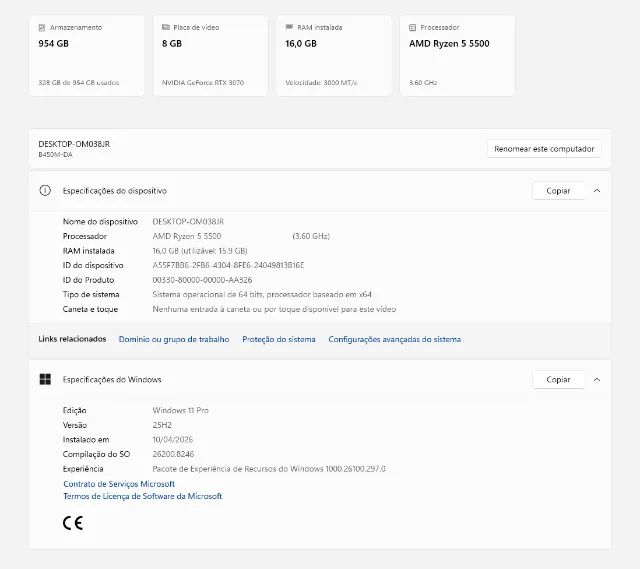
Task: Click the info icon beside Especificações do dispositivo
Action: [x=45, y=191]
